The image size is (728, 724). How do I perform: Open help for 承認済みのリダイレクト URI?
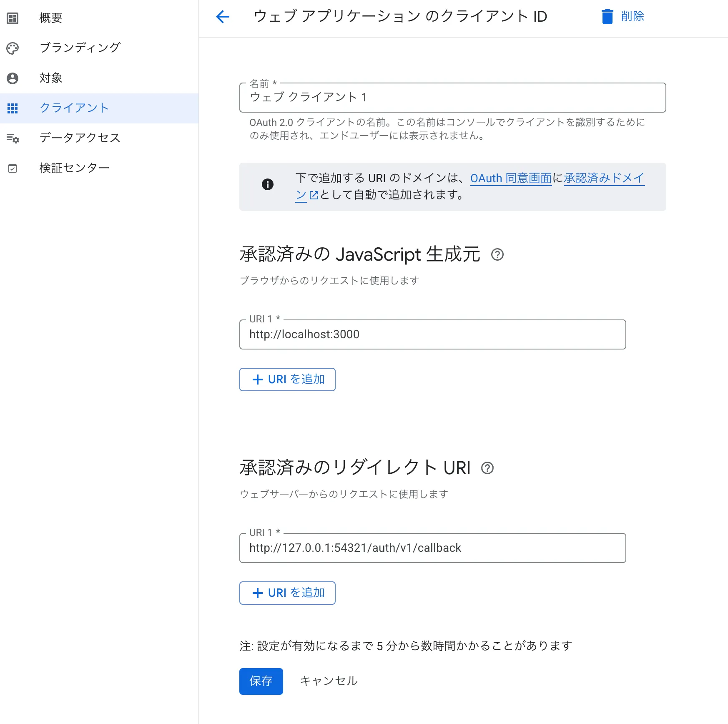[488, 468]
